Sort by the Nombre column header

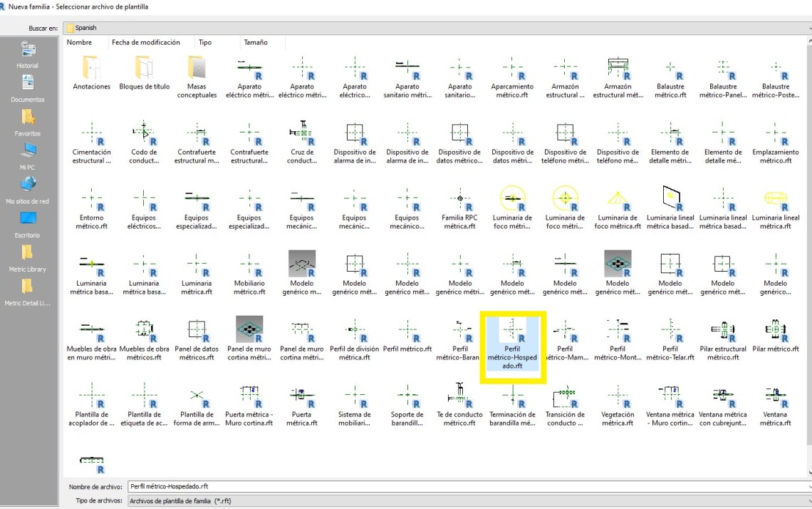tap(80, 43)
